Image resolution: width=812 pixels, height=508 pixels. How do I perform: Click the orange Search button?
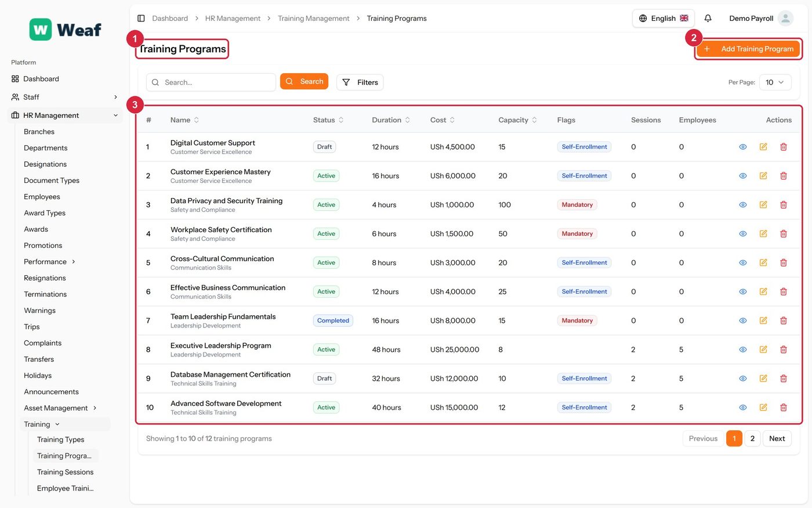[x=304, y=81]
